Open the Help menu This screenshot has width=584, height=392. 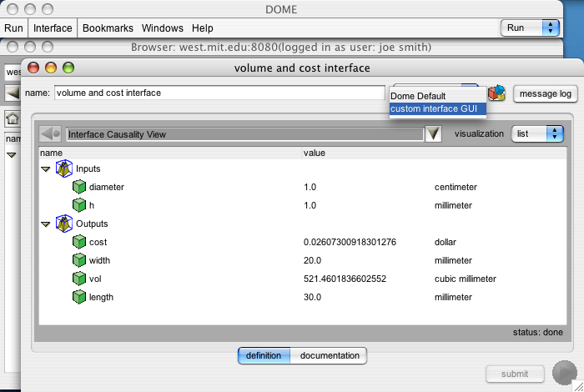click(x=203, y=28)
